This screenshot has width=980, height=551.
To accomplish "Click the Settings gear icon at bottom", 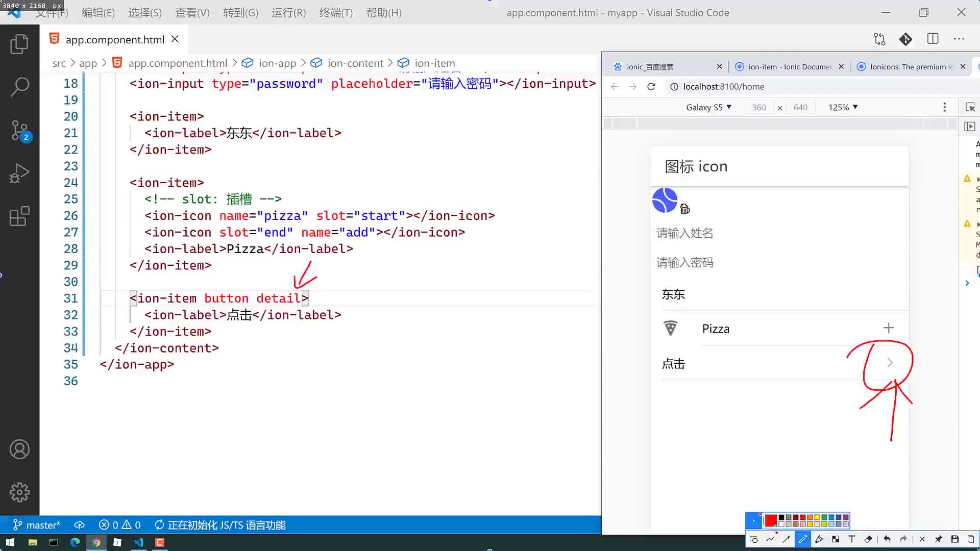I will click(19, 492).
